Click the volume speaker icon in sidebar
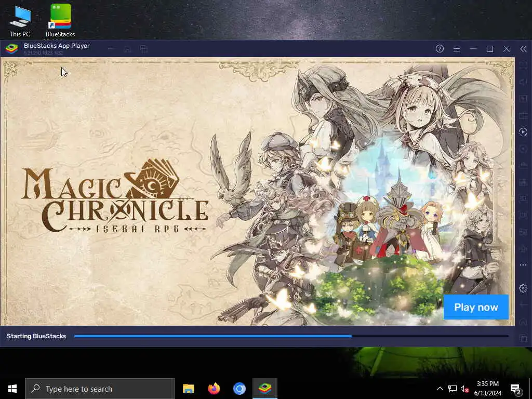Viewport: 532px width, 399px height. [523, 82]
